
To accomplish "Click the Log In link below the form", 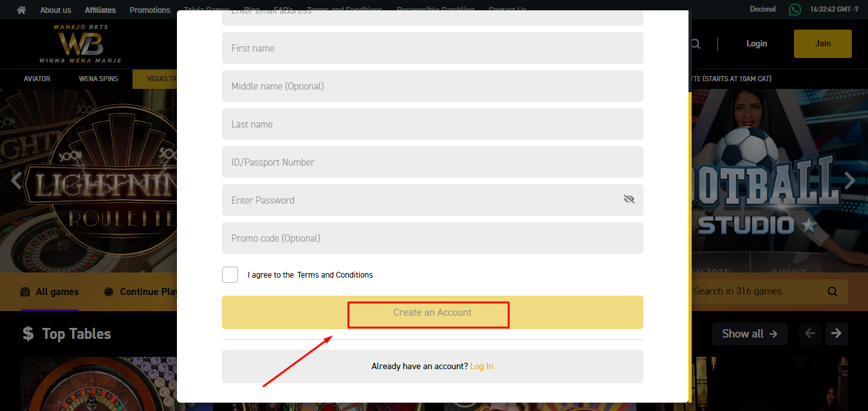I will point(482,365).
